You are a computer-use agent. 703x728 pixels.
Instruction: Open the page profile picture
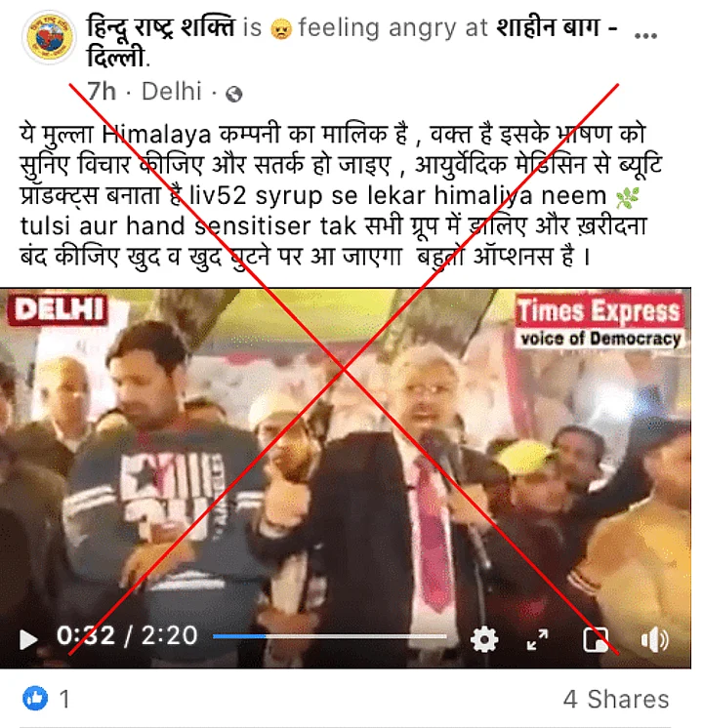[49, 37]
